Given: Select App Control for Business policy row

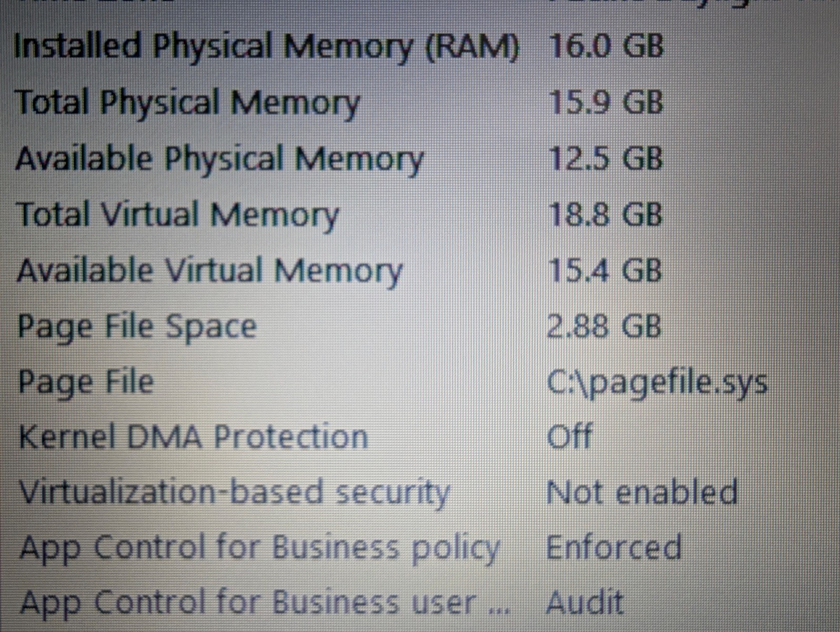Looking at the screenshot, I should [x=420, y=547].
